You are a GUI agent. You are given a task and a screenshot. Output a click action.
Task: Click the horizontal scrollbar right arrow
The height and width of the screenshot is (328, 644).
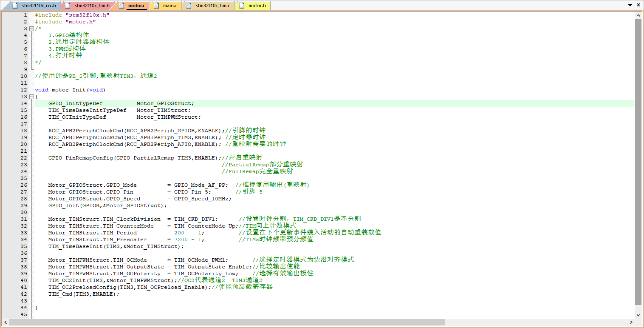(631, 322)
